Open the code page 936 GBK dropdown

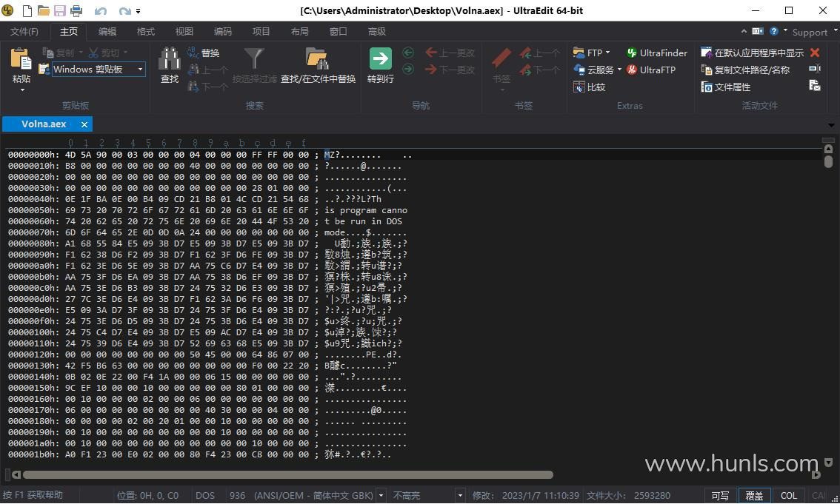pos(381,495)
